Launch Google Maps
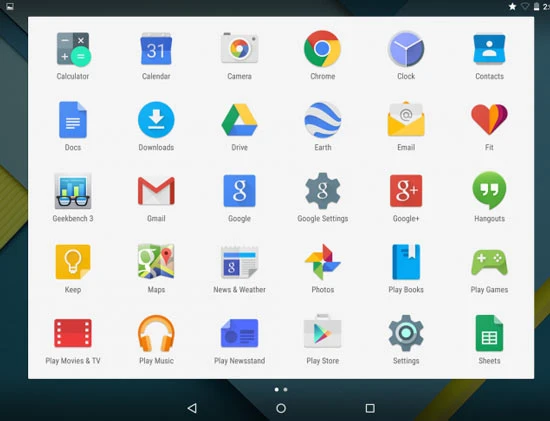 (x=156, y=262)
